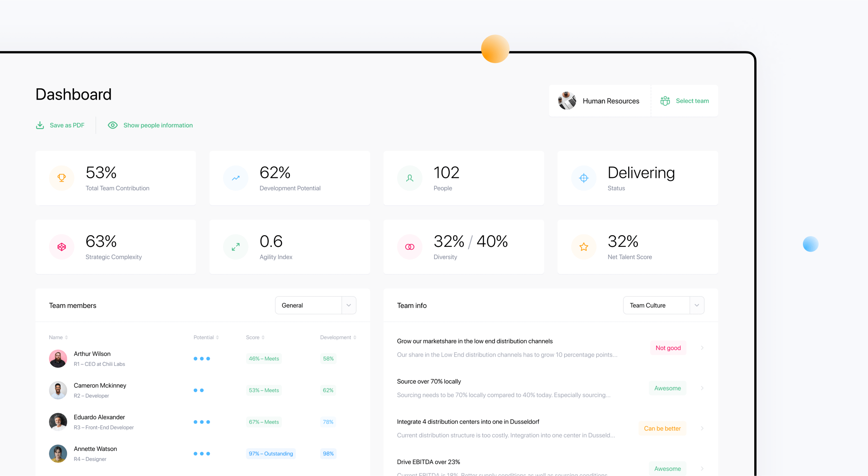Screen dimensions: 868x476
Task: Click the expand arrows icon for Agility Index
Action: click(236, 247)
